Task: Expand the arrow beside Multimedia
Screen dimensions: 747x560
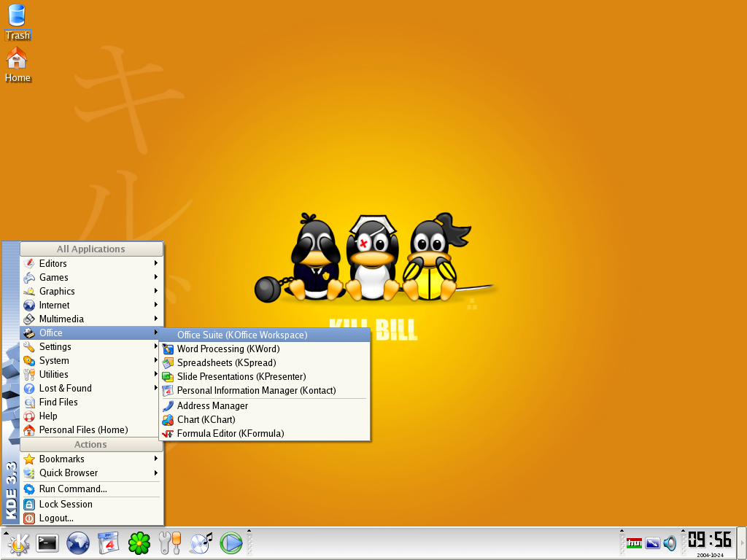Action: [x=156, y=318]
